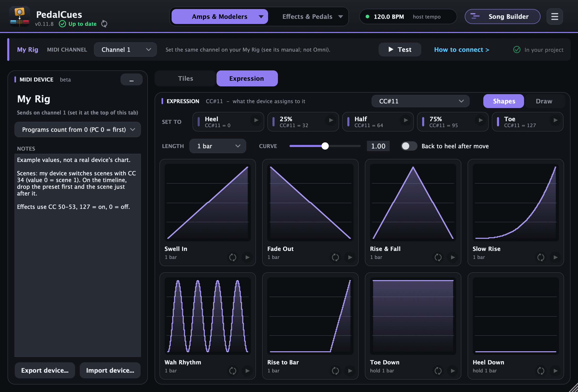578x392 pixels.
Task: Toggle loop on the Rise & Fall shape
Action: click(x=438, y=257)
